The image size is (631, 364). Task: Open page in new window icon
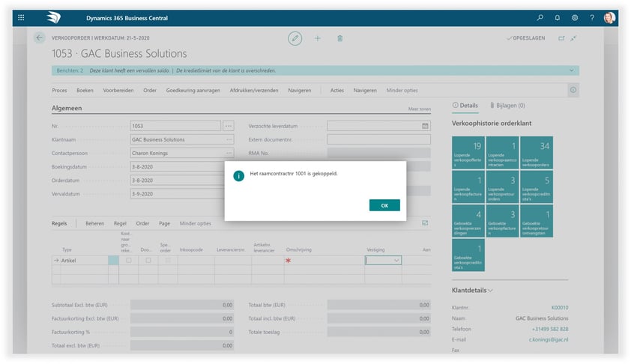561,38
